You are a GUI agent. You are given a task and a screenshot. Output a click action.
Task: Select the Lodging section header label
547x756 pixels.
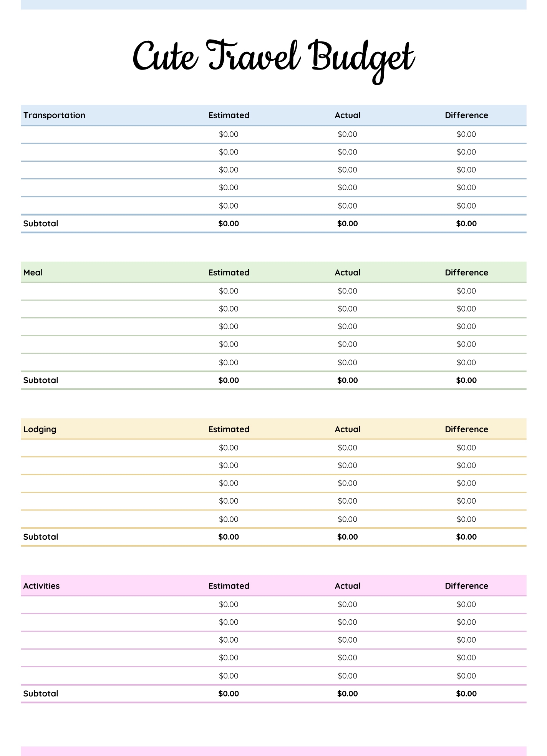[40, 429]
